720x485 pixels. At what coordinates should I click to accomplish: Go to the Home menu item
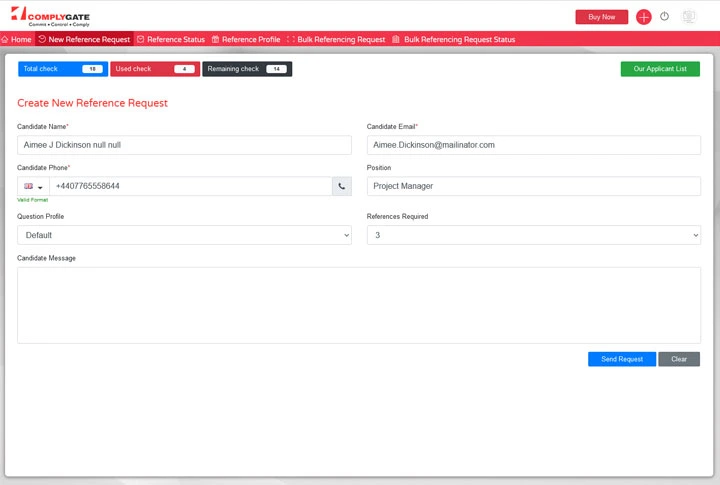17,39
